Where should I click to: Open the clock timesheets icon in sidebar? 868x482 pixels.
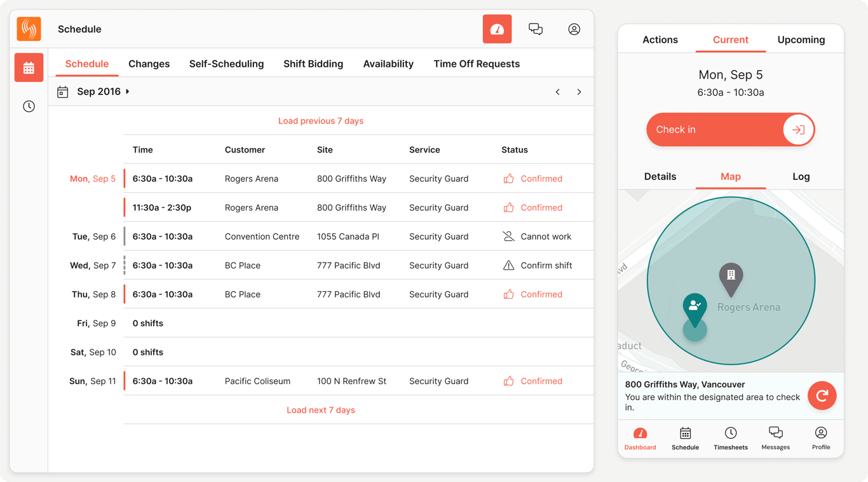[29, 106]
